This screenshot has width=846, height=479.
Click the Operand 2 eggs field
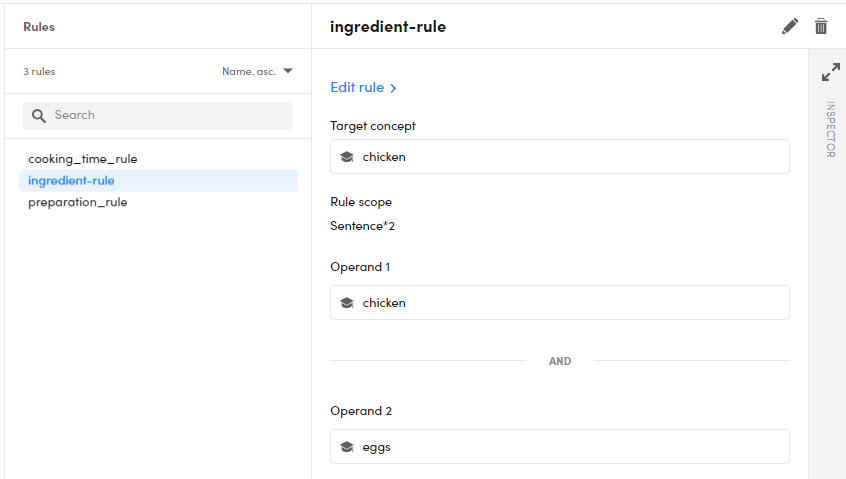pyautogui.click(x=559, y=447)
